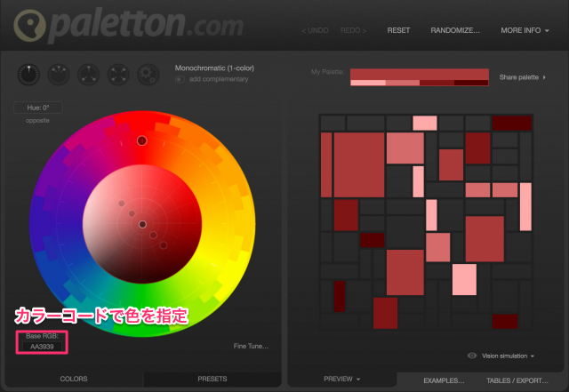
Task: Select the Monochromatic color scheme icon
Action: click(x=28, y=75)
